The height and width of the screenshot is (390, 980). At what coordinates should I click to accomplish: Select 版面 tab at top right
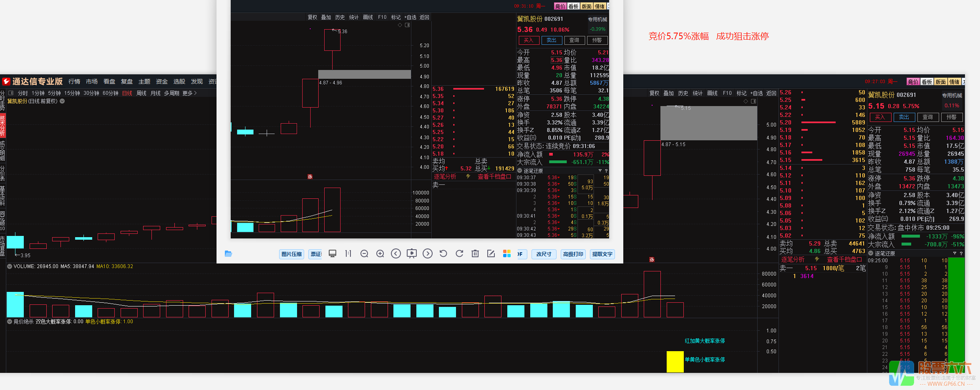click(x=941, y=82)
